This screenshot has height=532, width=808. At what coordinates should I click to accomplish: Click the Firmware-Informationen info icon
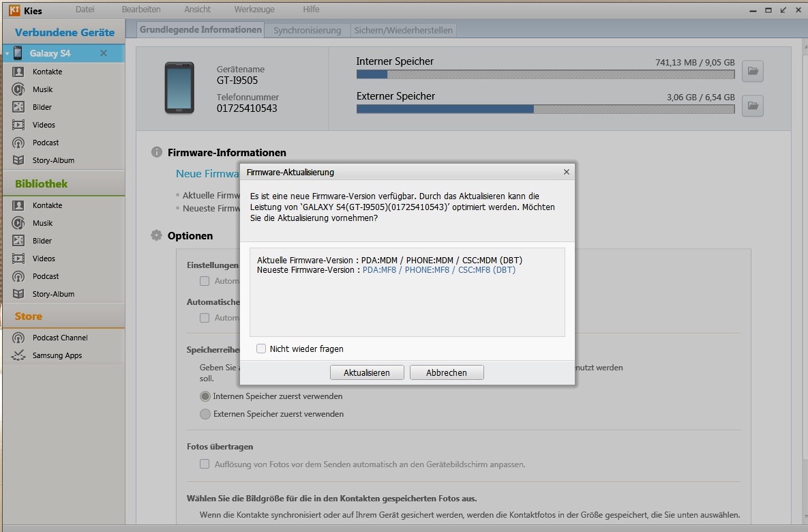[x=157, y=152]
